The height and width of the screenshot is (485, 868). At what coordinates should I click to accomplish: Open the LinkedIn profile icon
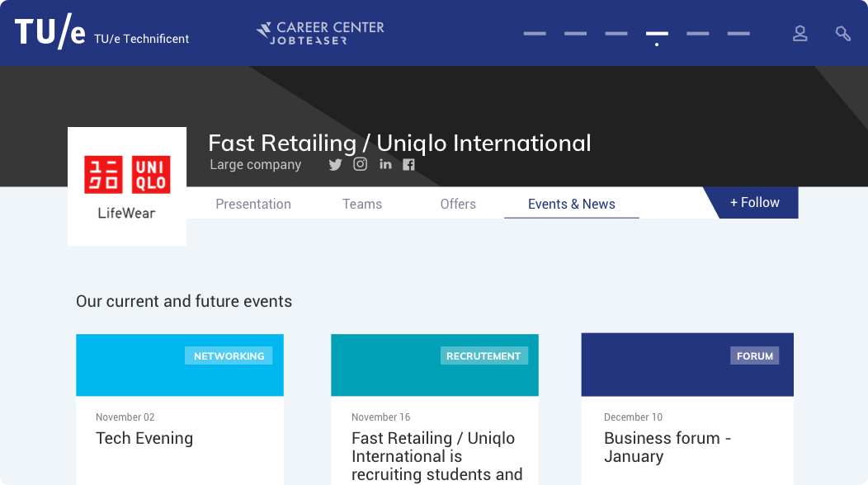click(x=386, y=164)
